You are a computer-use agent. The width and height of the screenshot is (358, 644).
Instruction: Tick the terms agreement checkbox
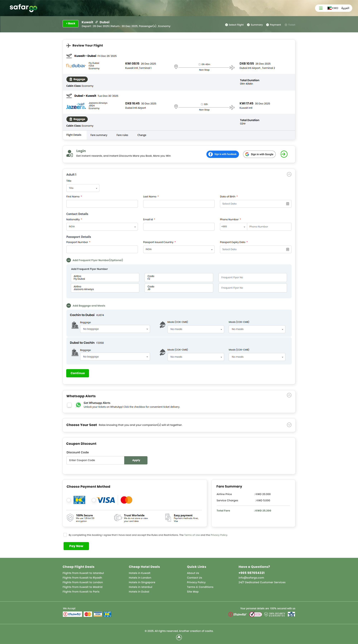tap(65, 535)
